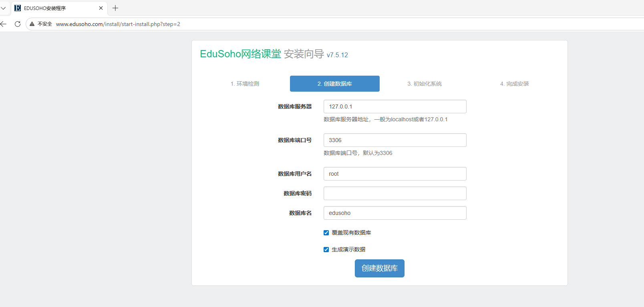Click the address bar URL
The image size is (644, 307).
click(118, 24)
